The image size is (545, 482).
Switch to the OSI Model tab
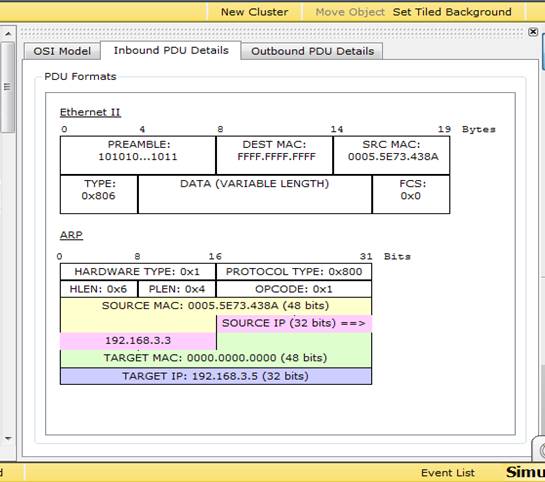pyautogui.click(x=62, y=51)
